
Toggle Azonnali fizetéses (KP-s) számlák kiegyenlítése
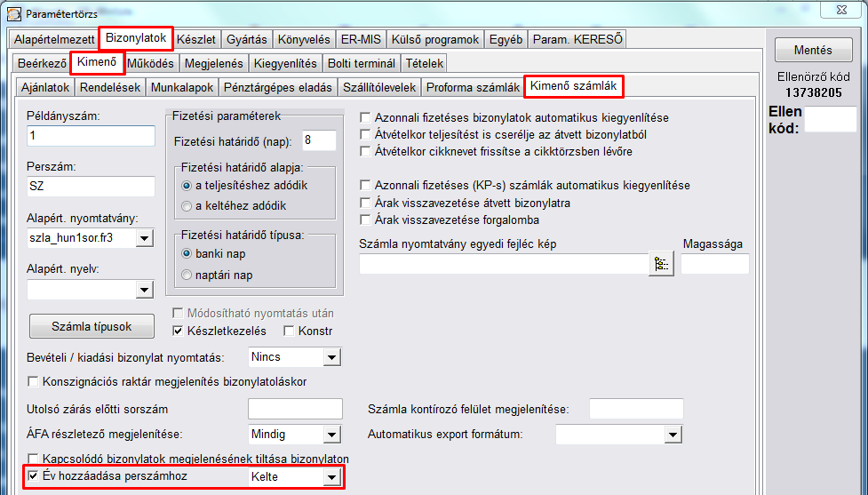pyautogui.click(x=365, y=185)
